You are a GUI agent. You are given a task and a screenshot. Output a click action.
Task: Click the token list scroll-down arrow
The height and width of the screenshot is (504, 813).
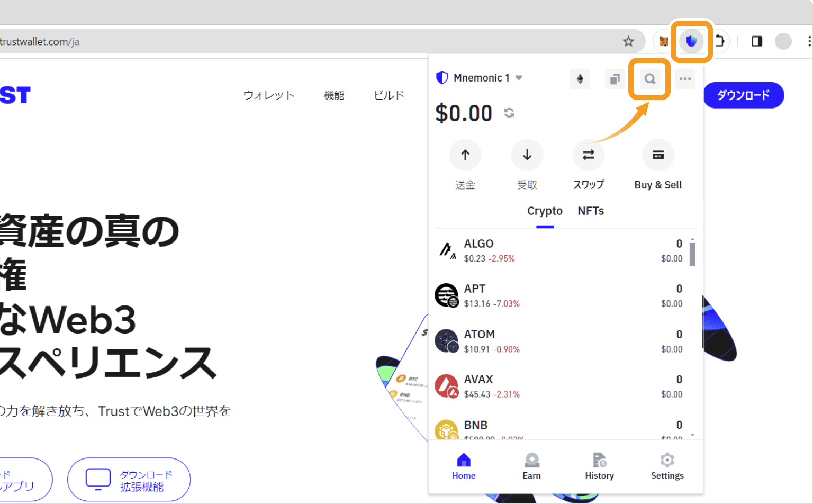point(692,435)
